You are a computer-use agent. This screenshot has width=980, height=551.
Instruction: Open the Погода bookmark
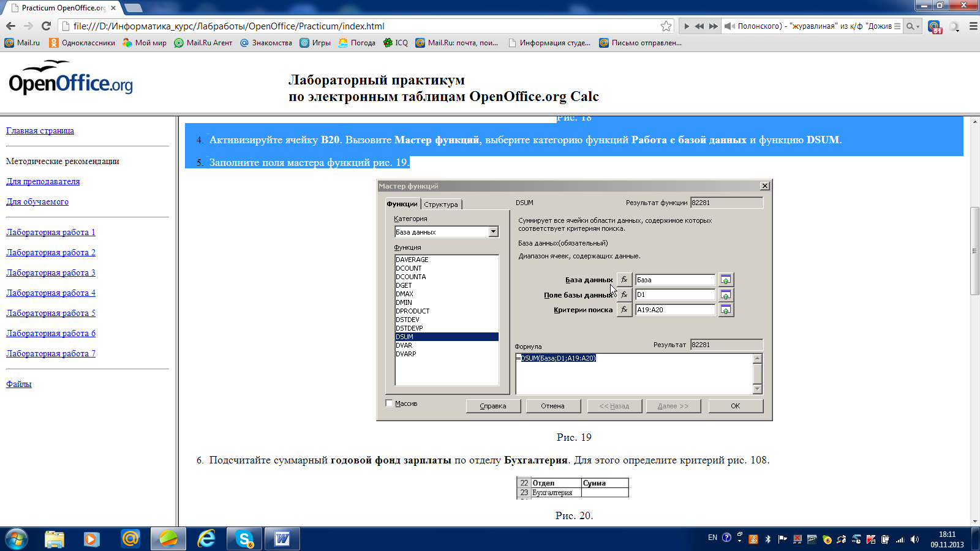point(356,43)
